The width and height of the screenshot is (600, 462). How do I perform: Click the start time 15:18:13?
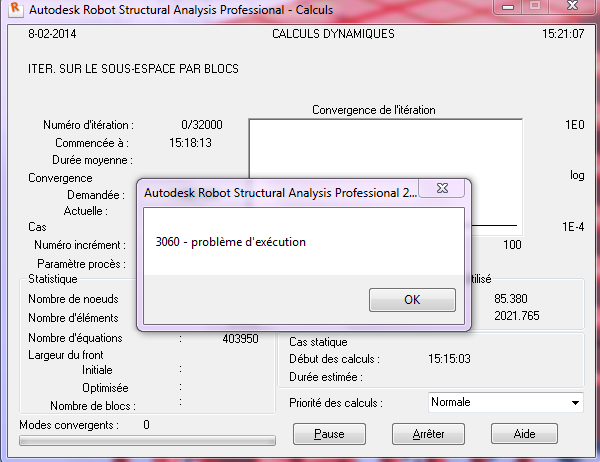[x=190, y=143]
